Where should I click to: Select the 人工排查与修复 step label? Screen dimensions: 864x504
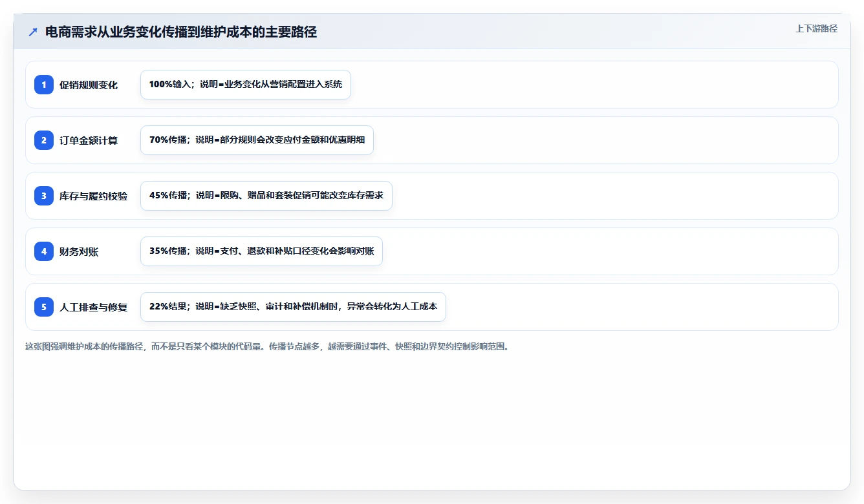(x=94, y=307)
